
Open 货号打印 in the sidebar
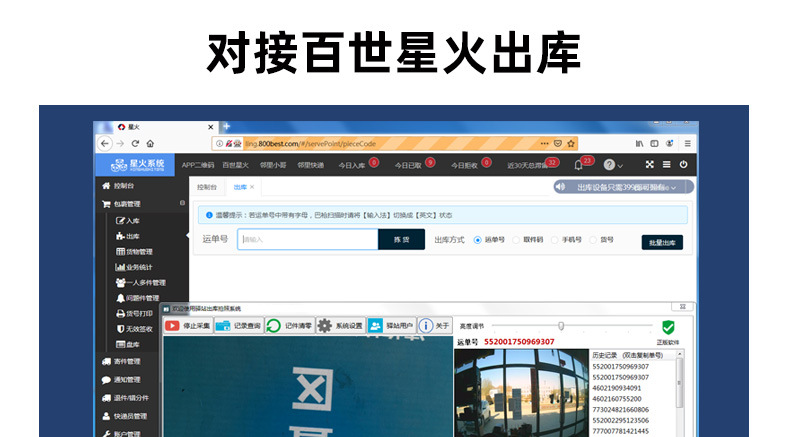pyautogui.click(x=134, y=314)
